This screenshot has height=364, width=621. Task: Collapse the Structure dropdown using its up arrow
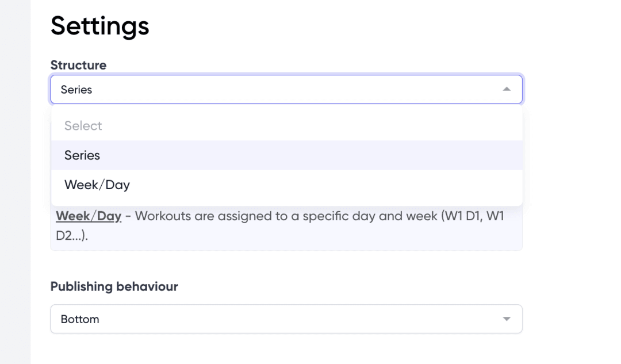(x=506, y=90)
